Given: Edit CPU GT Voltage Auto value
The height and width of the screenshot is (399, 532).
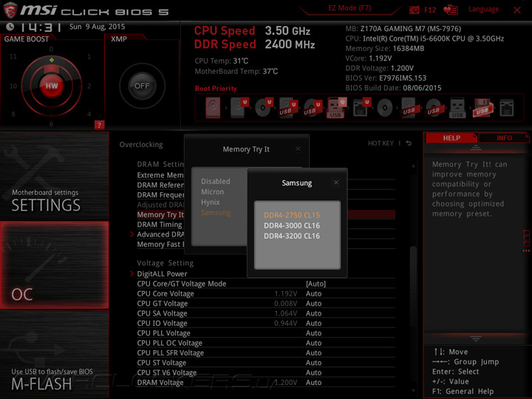Looking at the screenshot, I should (x=313, y=304).
